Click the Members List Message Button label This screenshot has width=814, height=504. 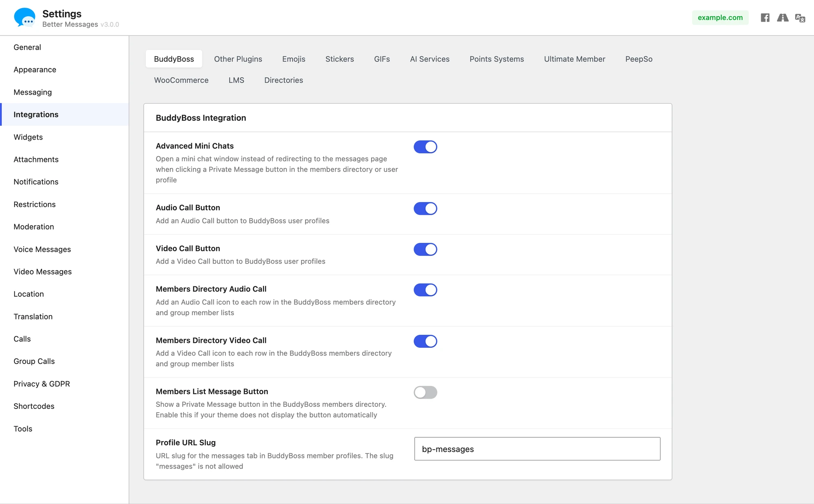[x=212, y=391]
